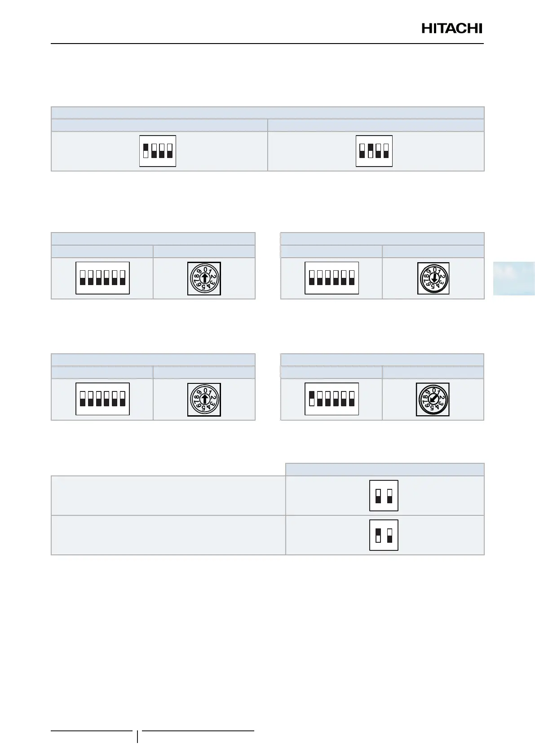This screenshot has width=535, height=756.
Task: Select the four-pin DIP switch with pin one raised
Action: tap(158, 151)
